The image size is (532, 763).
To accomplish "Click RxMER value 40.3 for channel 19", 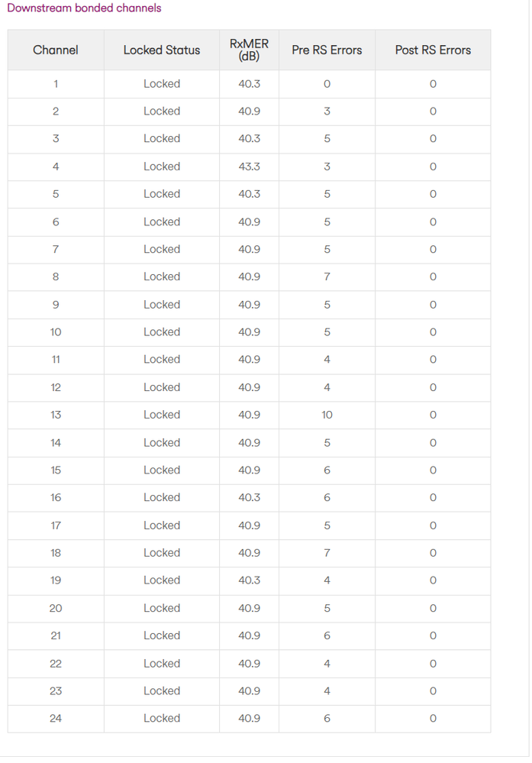I will coord(249,580).
